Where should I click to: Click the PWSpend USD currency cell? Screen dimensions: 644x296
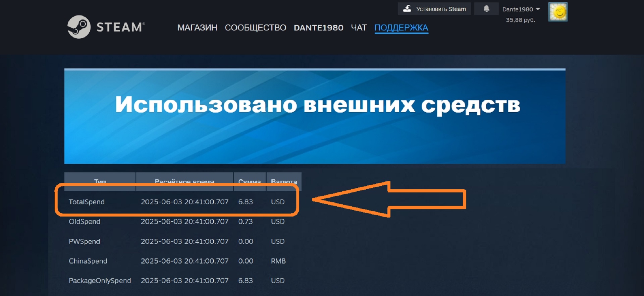[278, 241]
